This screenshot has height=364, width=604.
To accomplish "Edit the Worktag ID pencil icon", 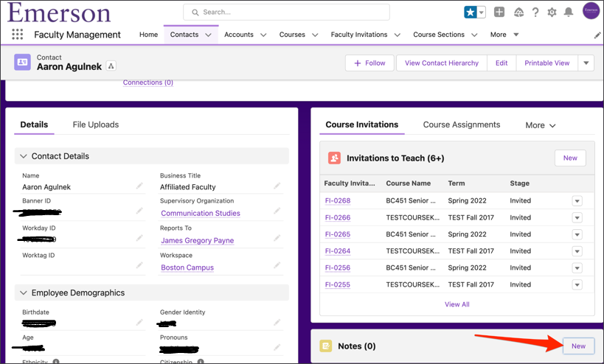I will [x=139, y=265].
